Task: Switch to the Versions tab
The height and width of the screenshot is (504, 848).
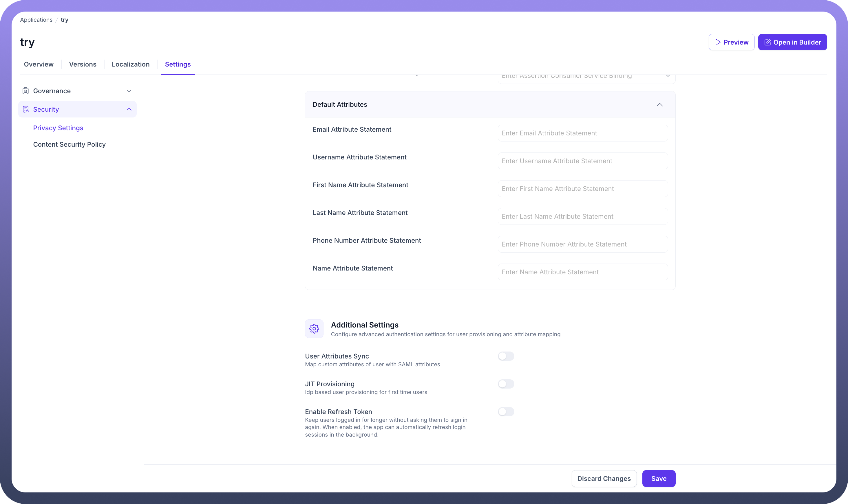Action: [x=83, y=64]
